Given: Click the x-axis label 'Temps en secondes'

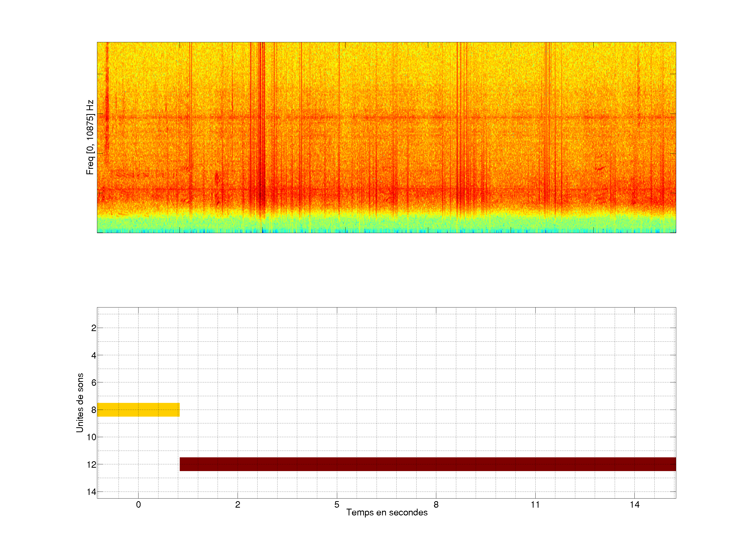Looking at the screenshot, I should [387, 512].
